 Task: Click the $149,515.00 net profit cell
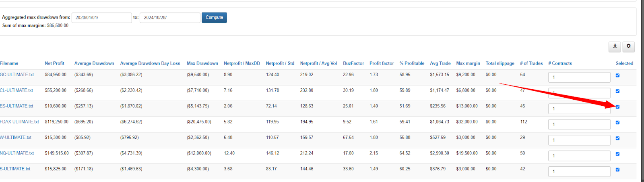point(57,153)
